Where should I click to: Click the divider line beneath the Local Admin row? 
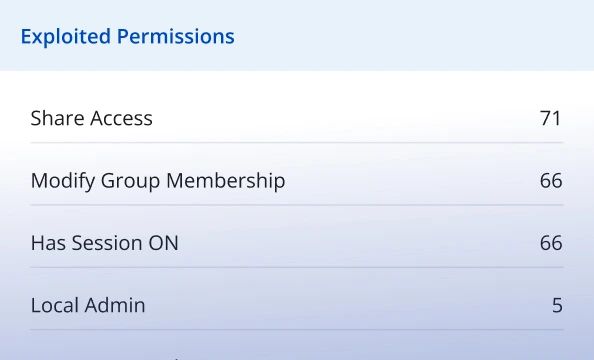[297, 330]
